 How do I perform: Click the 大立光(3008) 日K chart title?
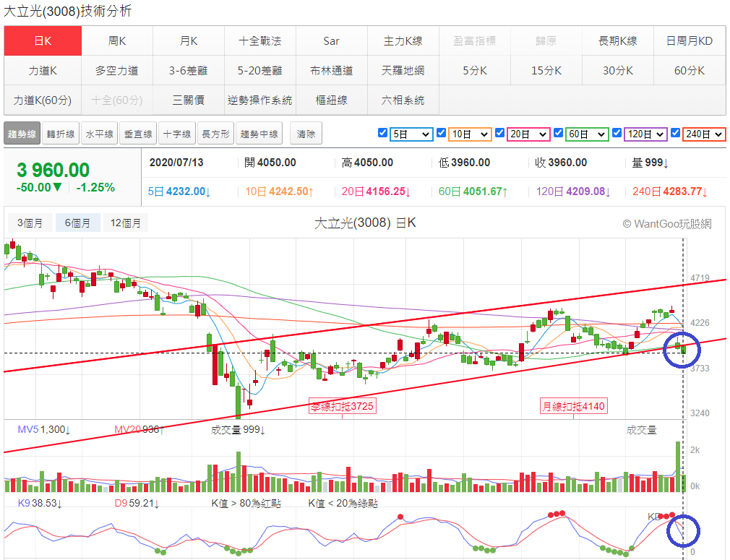pyautogui.click(x=365, y=223)
